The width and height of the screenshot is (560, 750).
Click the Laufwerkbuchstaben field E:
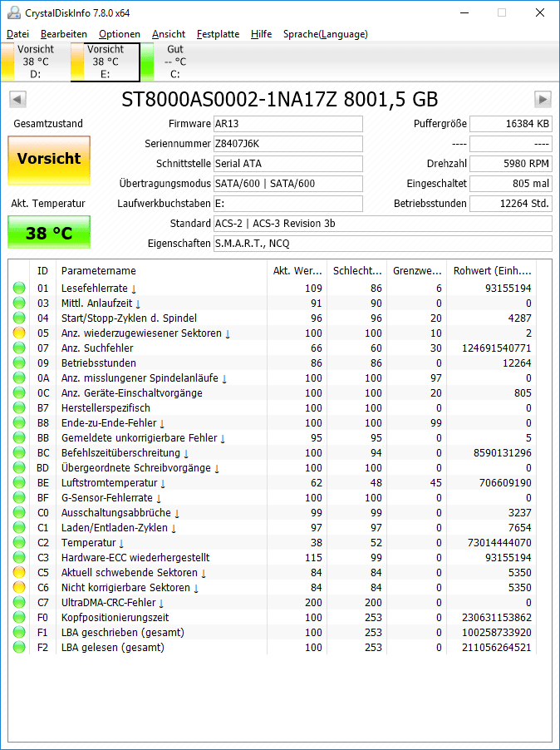288,203
